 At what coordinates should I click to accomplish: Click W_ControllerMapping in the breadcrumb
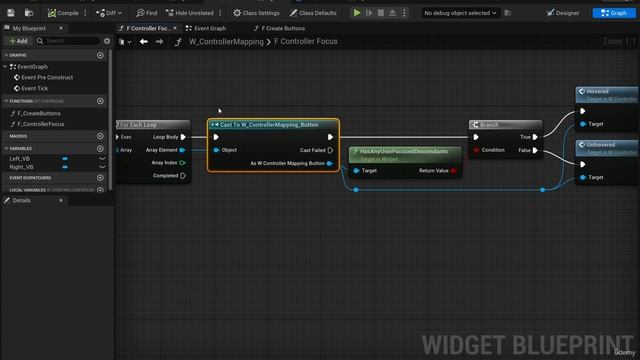(x=226, y=42)
